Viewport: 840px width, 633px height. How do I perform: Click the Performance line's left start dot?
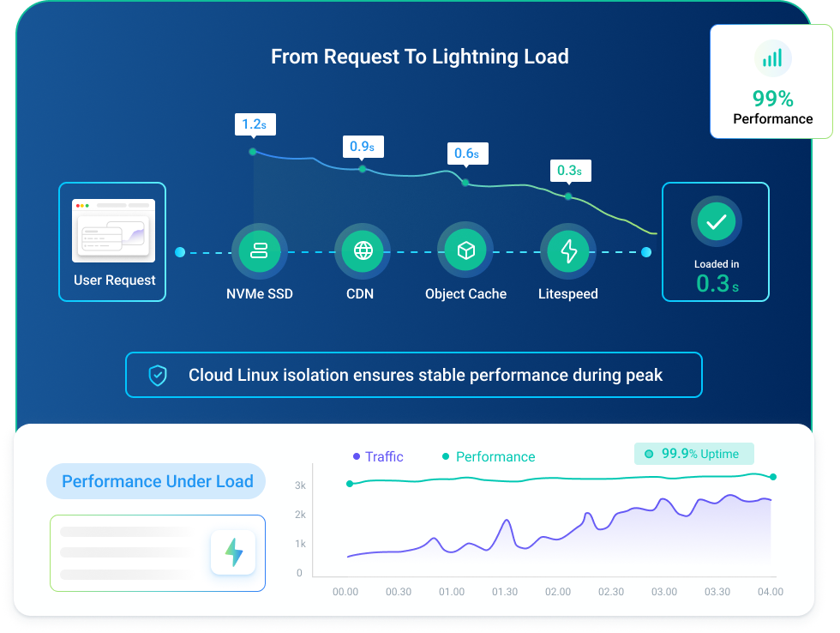coord(350,484)
